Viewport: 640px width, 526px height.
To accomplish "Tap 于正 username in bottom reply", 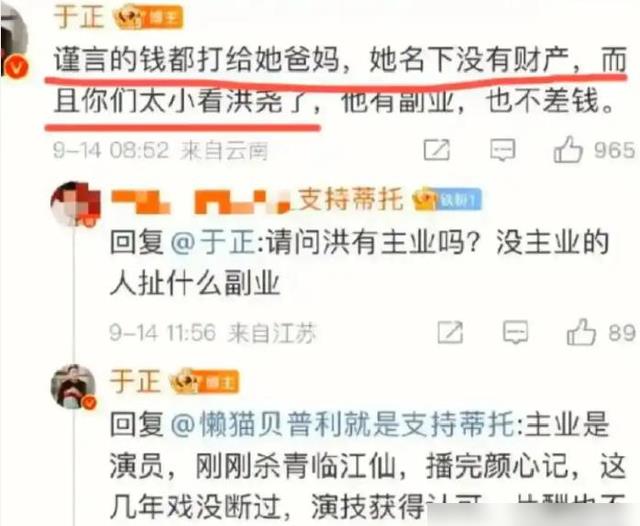I will pyautogui.click(x=134, y=381).
